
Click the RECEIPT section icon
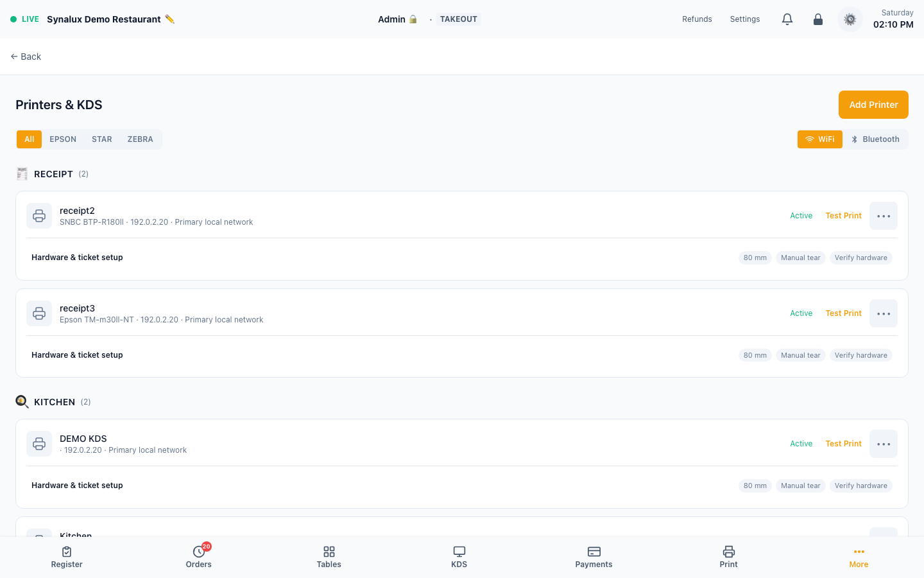[x=22, y=174]
